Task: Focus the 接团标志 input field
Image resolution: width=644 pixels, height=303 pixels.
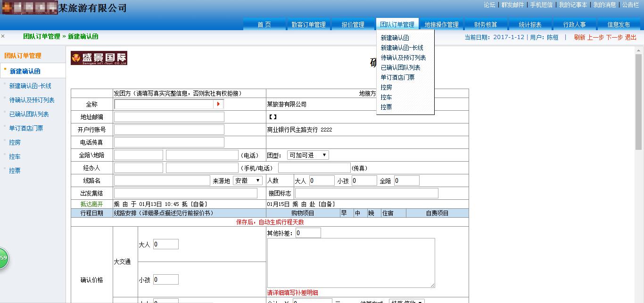Action: tap(367, 193)
